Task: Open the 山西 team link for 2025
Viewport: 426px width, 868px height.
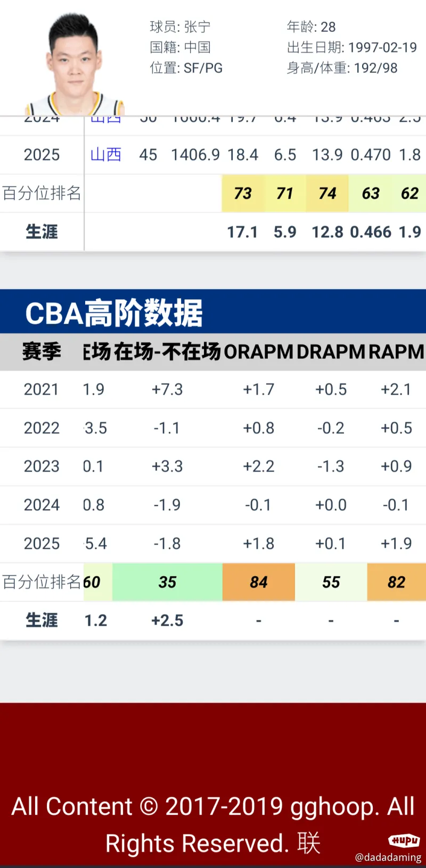Action: click(x=106, y=155)
